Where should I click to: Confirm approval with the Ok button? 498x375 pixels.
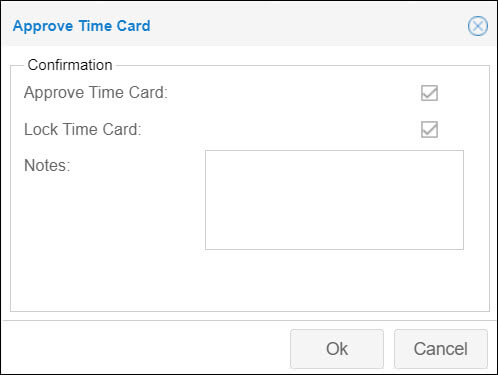coord(337,349)
